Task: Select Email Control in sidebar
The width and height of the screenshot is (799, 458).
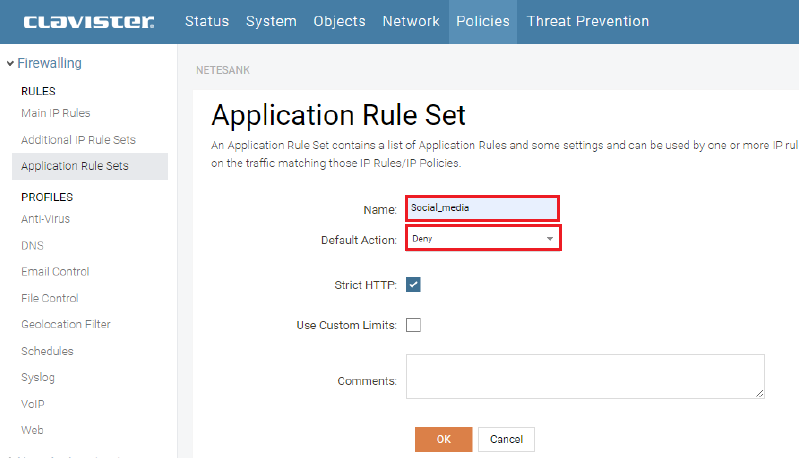Action: [x=55, y=272]
